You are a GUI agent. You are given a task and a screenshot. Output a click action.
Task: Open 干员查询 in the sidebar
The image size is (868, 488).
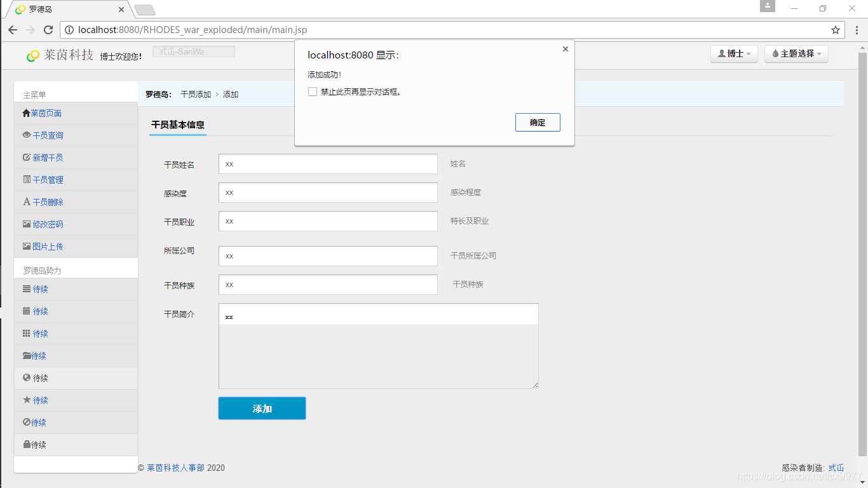[76, 135]
